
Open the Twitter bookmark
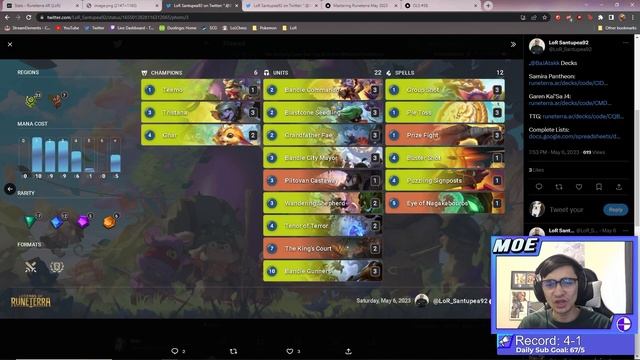point(95,28)
